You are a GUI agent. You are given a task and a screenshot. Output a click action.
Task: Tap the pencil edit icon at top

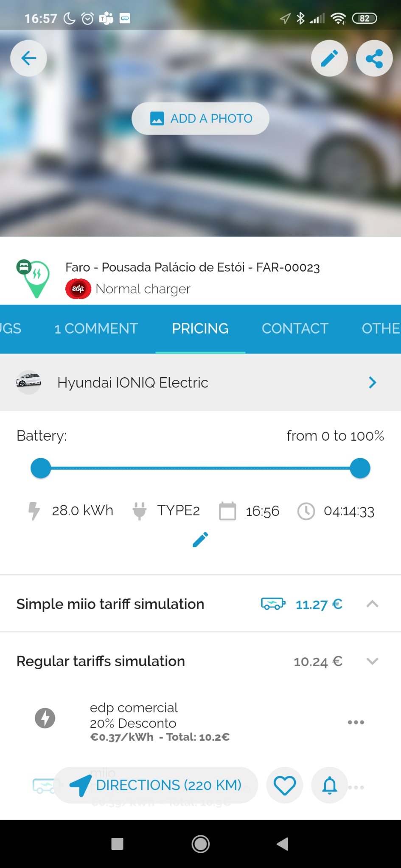(x=329, y=58)
